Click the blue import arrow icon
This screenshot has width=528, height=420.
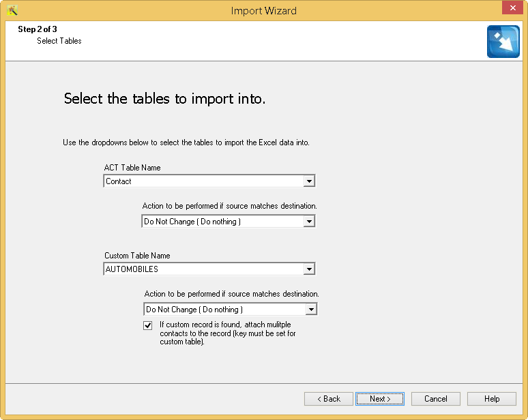[x=503, y=42]
